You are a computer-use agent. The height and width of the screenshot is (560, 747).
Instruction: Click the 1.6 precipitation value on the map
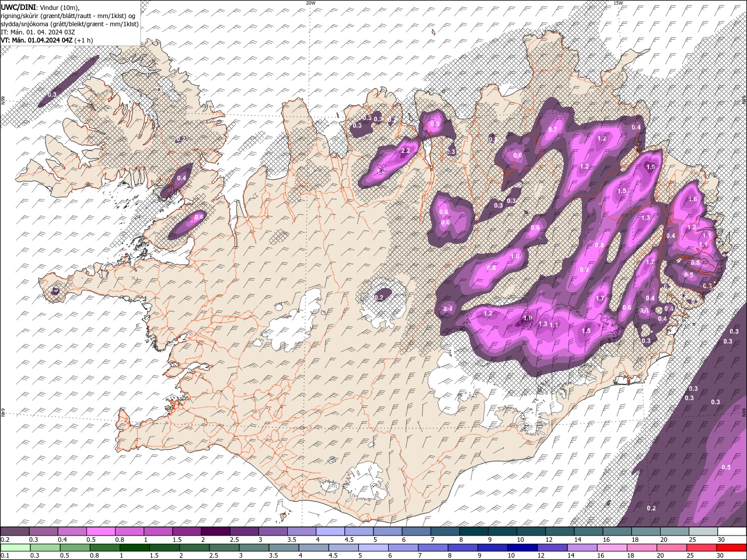(693, 199)
